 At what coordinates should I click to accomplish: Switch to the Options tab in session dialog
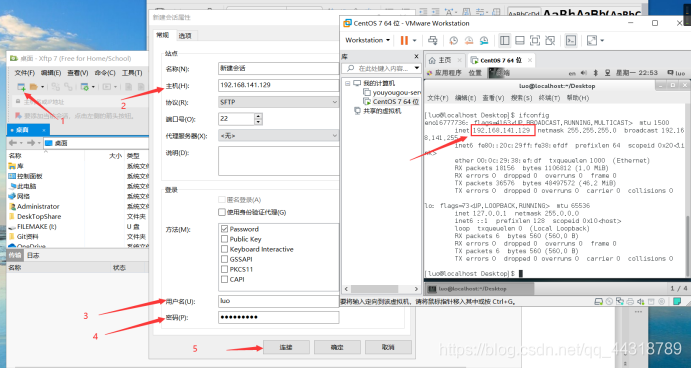pos(185,36)
